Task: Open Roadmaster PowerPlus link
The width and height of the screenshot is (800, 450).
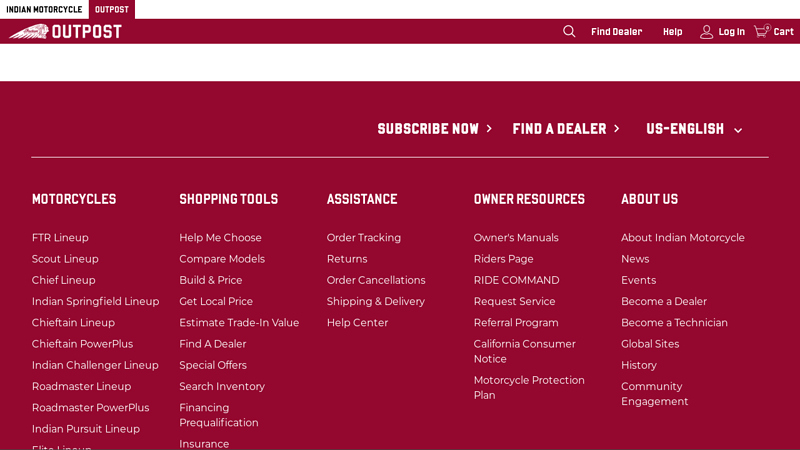Action: coord(90,408)
